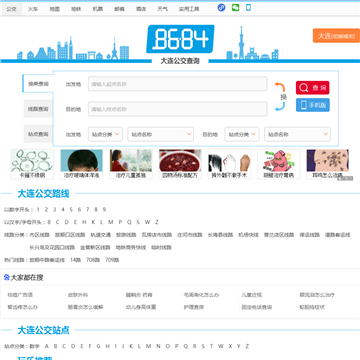Open the 地铁 tab in top navigation
Screen dimensions: 360x360
pyautogui.click(x=76, y=9)
